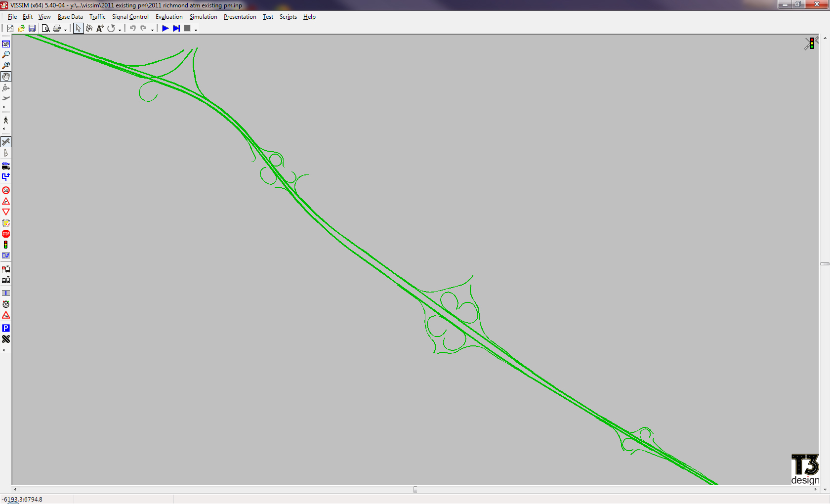Expand the simulation toolbar options arrow

(x=196, y=30)
